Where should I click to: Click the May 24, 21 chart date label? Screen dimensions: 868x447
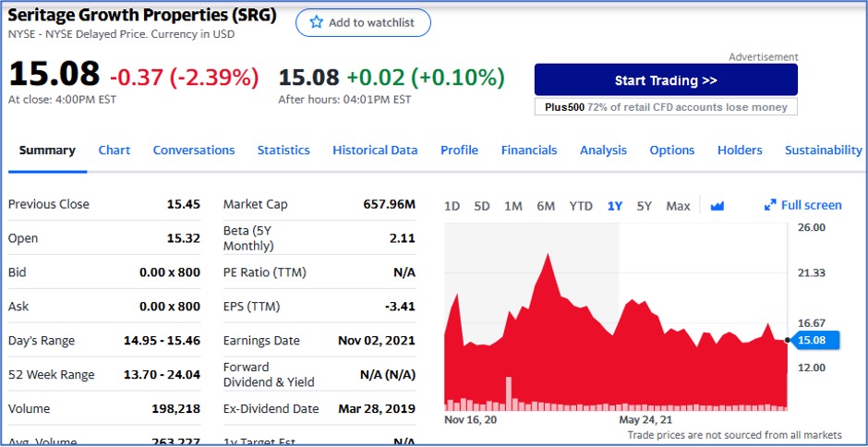click(x=645, y=419)
